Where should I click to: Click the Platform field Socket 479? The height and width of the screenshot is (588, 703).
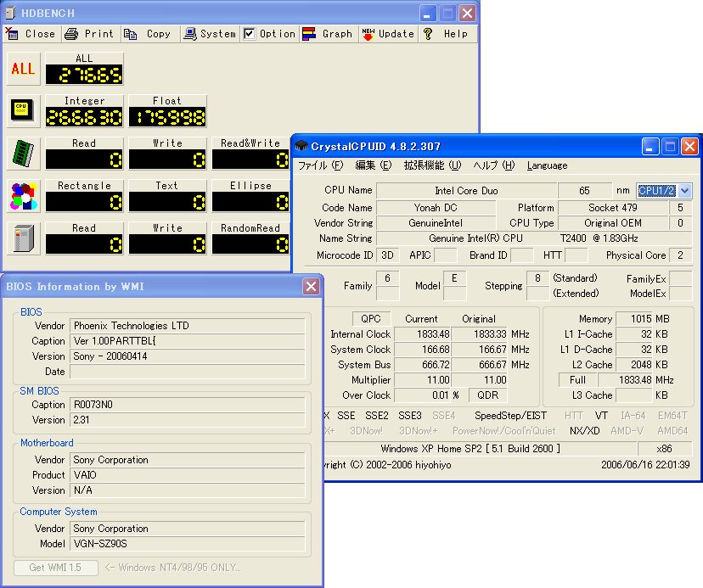613,208
